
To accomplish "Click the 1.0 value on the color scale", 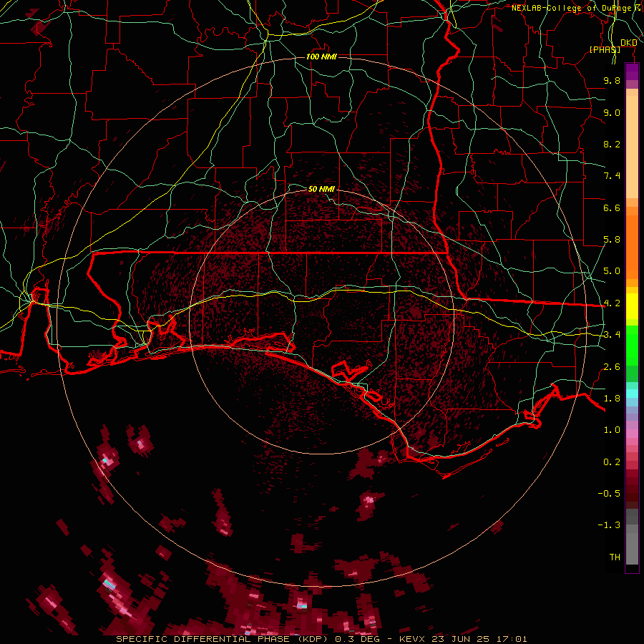I will [x=612, y=430].
